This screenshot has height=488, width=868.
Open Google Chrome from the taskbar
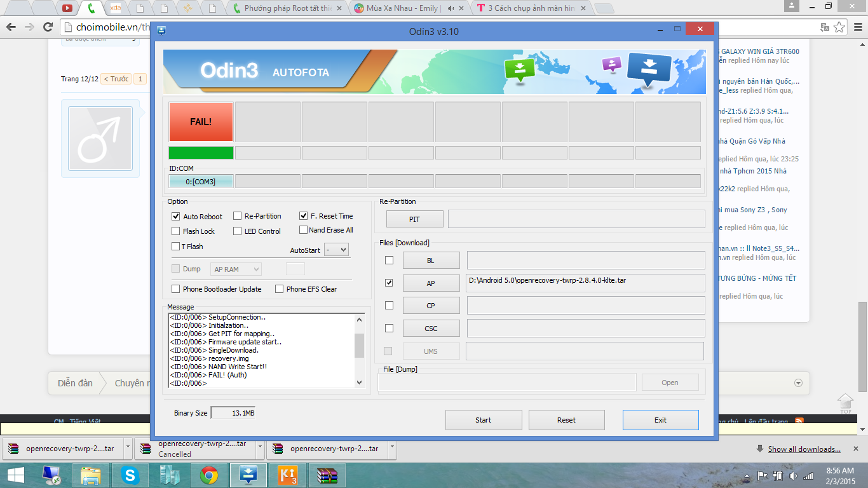point(209,475)
